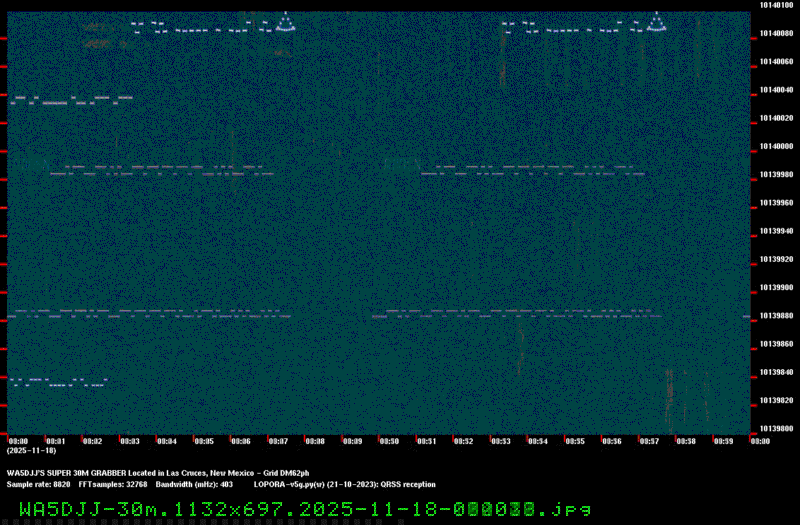Click the 00:58 time axis label
The height and width of the screenshot is (525, 800).
[686, 441]
